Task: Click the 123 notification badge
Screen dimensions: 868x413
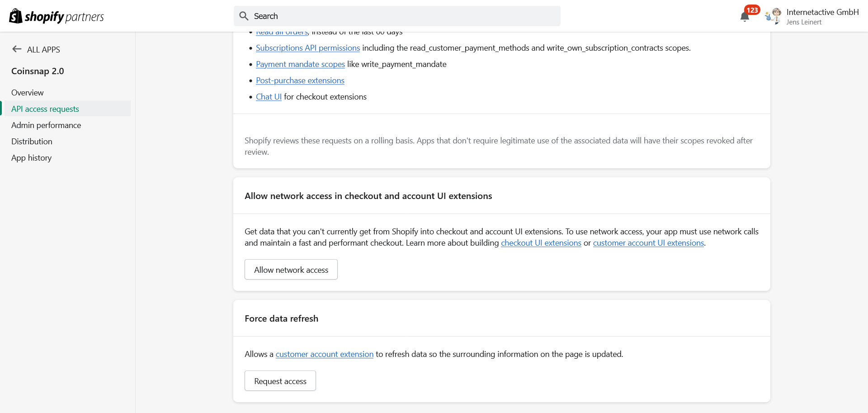Action: (x=752, y=10)
